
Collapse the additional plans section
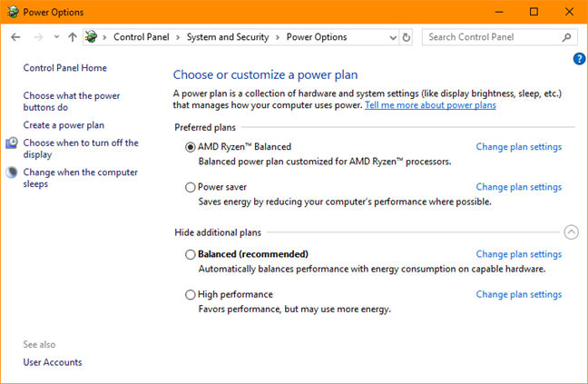click(x=571, y=232)
